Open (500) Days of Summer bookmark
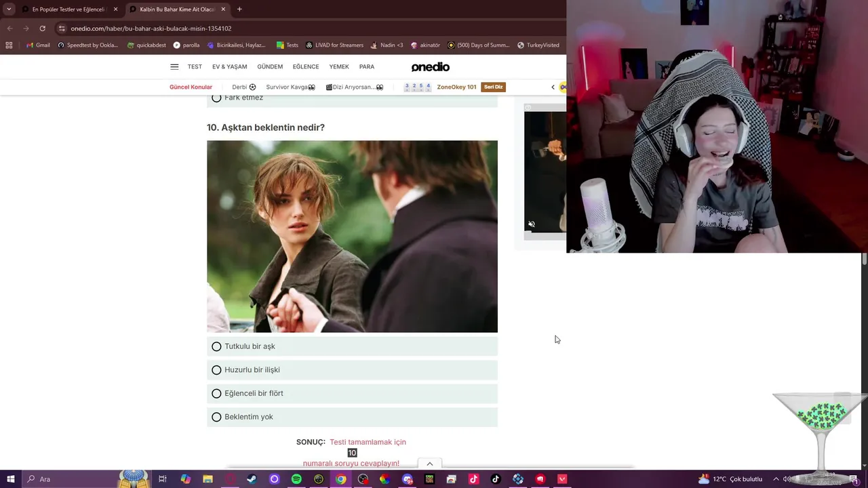Image resolution: width=868 pixels, height=488 pixels. point(478,45)
